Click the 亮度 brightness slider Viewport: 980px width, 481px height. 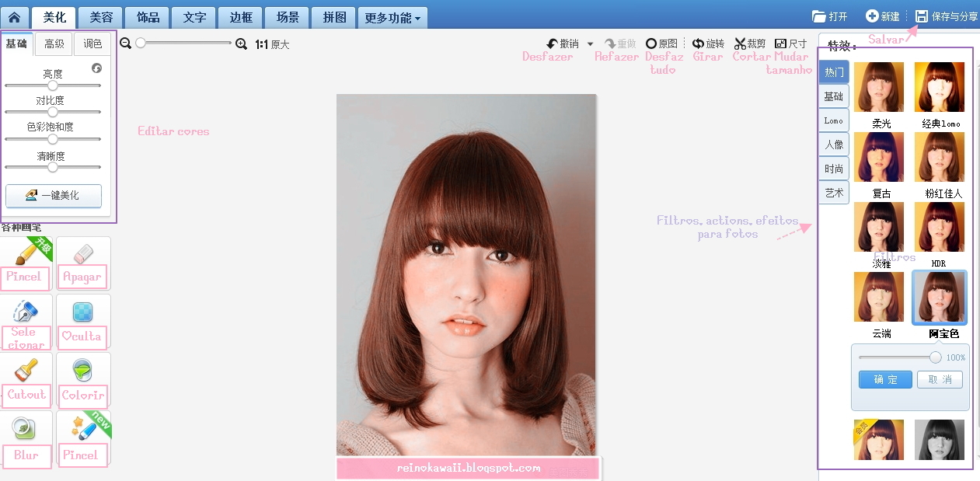point(53,85)
